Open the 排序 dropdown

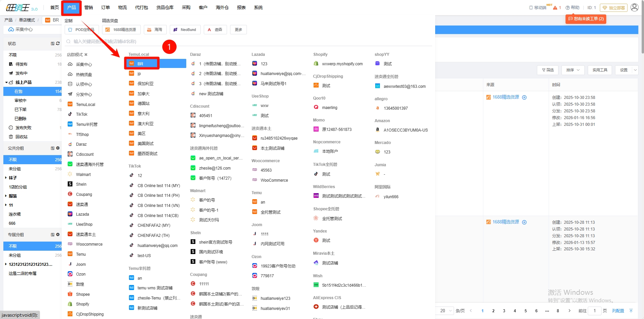tap(573, 70)
